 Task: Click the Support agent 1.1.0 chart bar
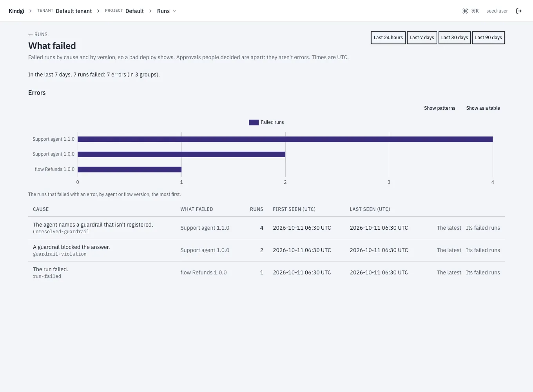pyautogui.click(x=285, y=139)
